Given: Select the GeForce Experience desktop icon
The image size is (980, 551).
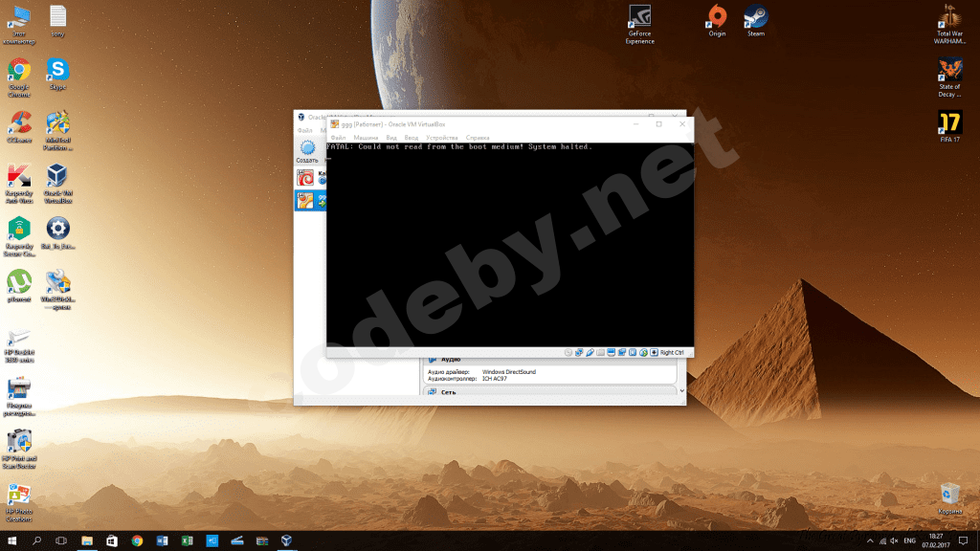Looking at the screenshot, I should coord(639,23).
